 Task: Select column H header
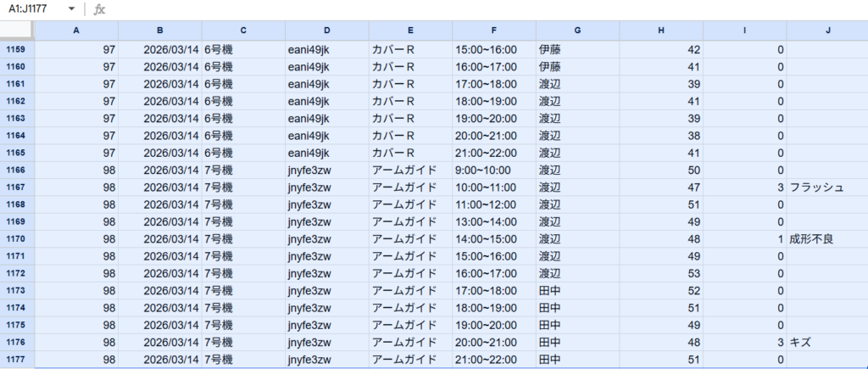661,31
